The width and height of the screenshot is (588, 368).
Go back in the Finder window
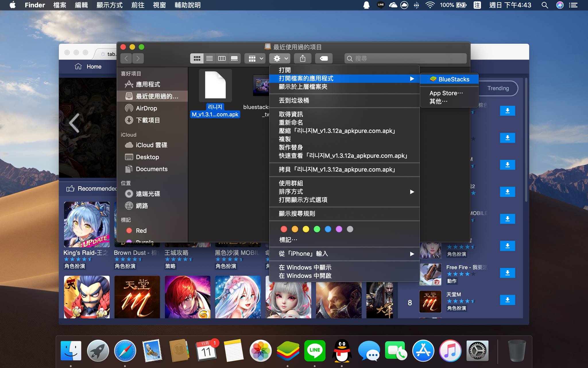[x=126, y=59]
